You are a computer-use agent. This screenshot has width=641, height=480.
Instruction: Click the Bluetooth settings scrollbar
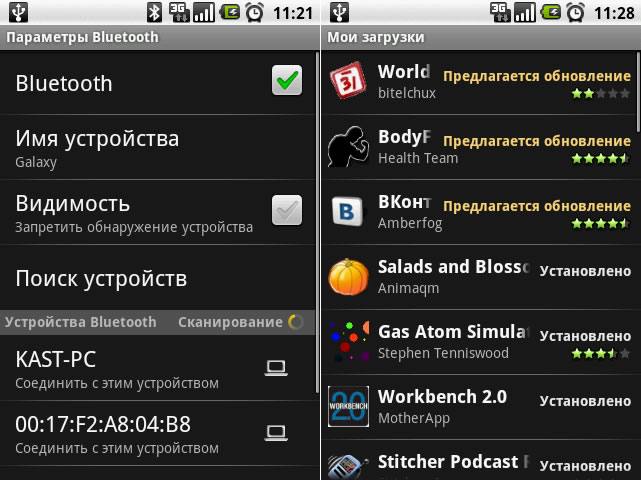click(x=318, y=222)
